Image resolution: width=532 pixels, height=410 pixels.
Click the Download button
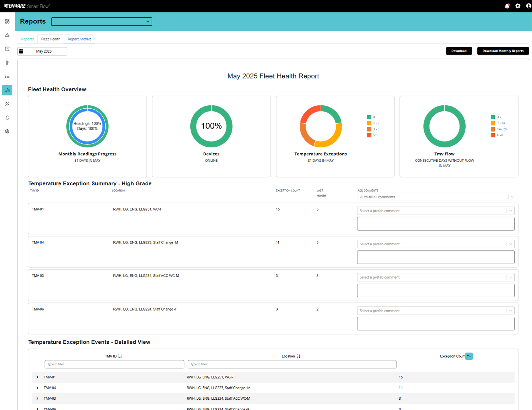(459, 51)
